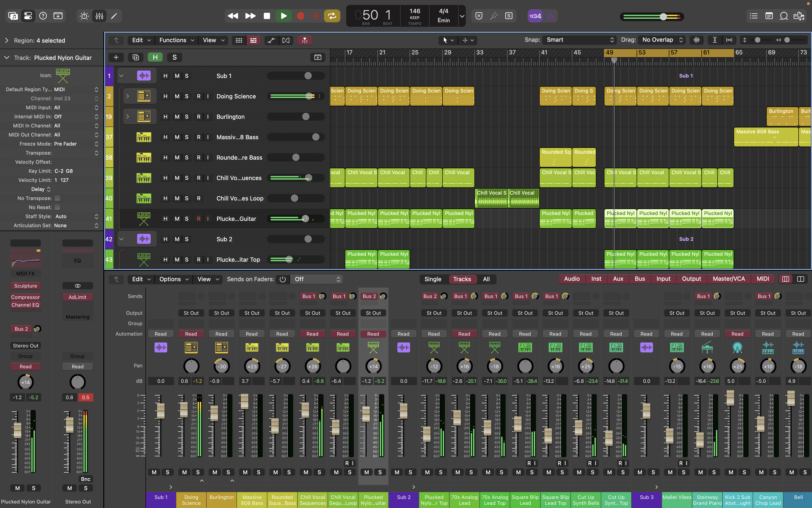
Task: Toggle the Flex icon in tracks toolbar
Action: pos(286,40)
